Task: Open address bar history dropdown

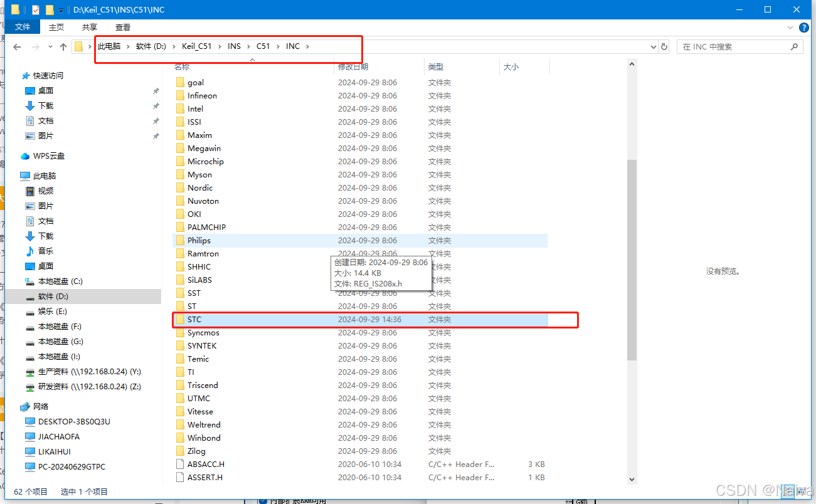Action: click(x=654, y=47)
